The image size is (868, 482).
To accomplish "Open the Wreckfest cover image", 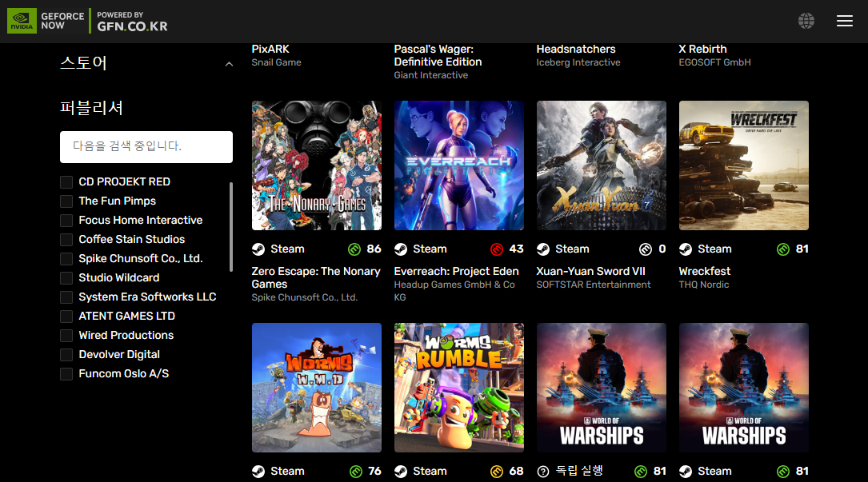I will pyautogui.click(x=743, y=165).
